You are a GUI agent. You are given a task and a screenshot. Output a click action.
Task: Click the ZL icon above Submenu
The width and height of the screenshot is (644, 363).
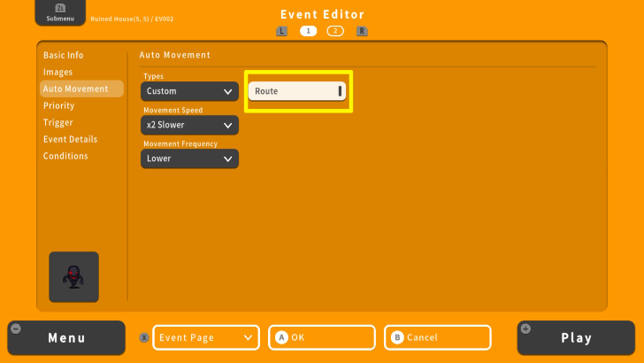pos(60,8)
